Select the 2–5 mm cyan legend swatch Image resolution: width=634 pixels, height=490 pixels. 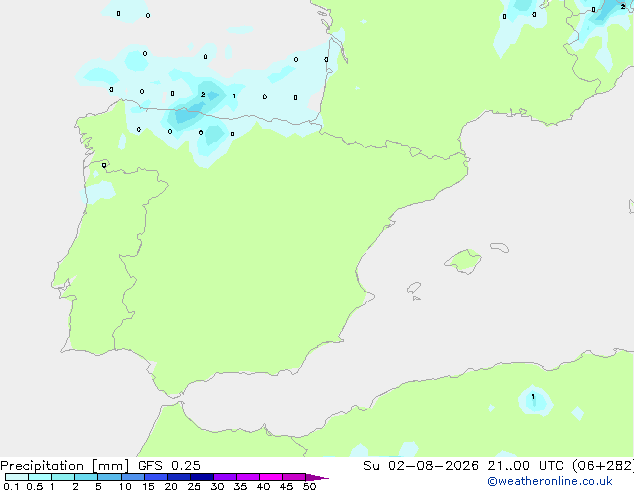click(86, 477)
